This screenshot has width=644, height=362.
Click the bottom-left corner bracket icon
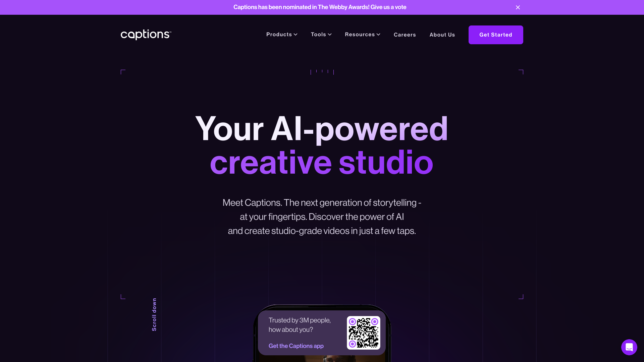[123, 296]
